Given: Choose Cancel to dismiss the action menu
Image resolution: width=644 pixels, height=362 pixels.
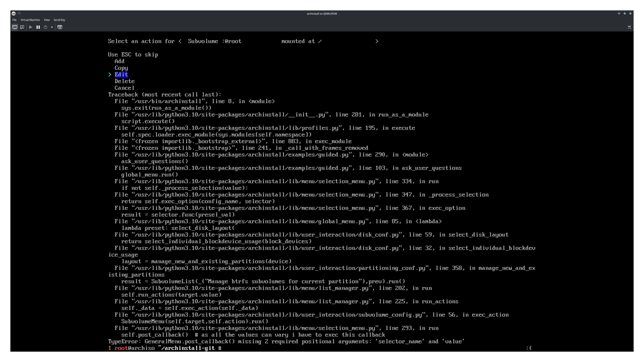Looking at the screenshot, I should 124,88.
